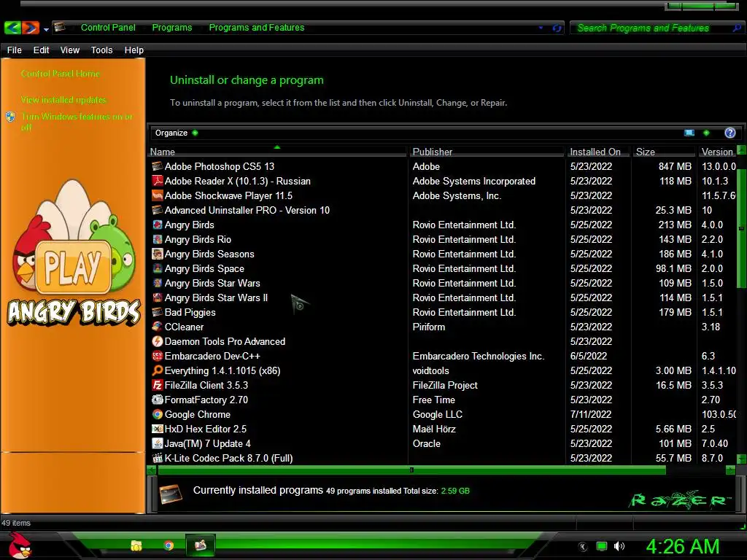Image resolution: width=747 pixels, height=560 pixels.
Task: Show hidden tray icons arrow
Action: click(583, 547)
